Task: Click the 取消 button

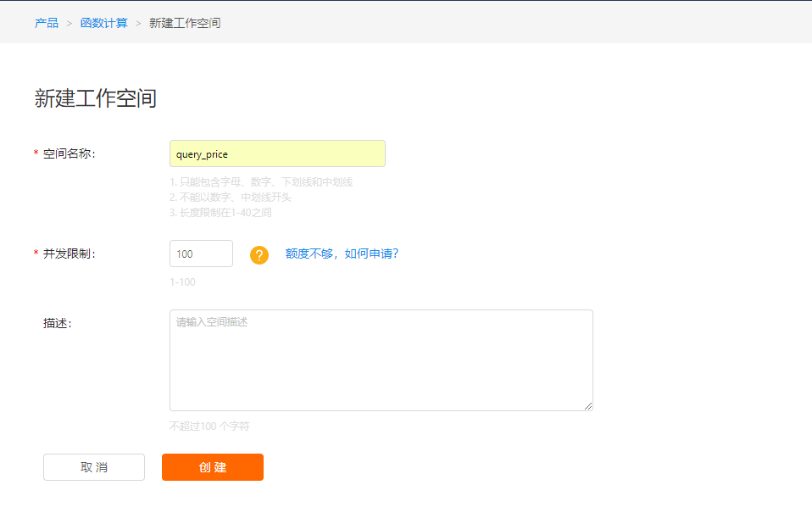Action: [x=94, y=467]
